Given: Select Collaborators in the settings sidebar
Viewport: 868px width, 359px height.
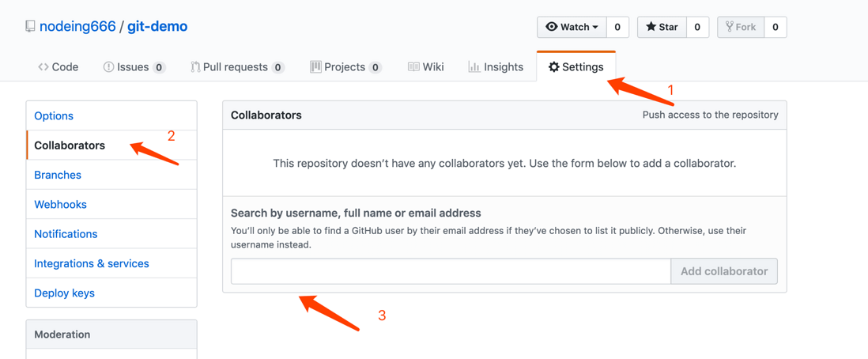Looking at the screenshot, I should pos(111,145).
